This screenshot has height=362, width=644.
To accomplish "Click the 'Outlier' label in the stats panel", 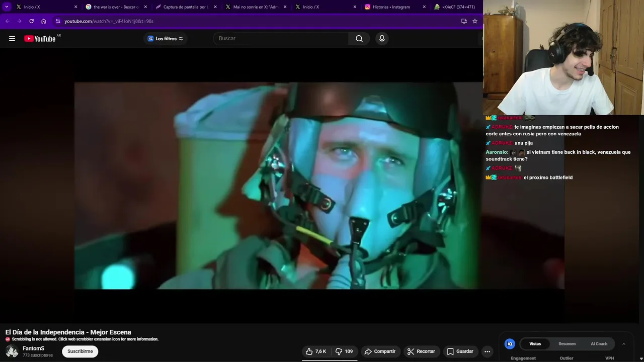I will click(x=567, y=358).
